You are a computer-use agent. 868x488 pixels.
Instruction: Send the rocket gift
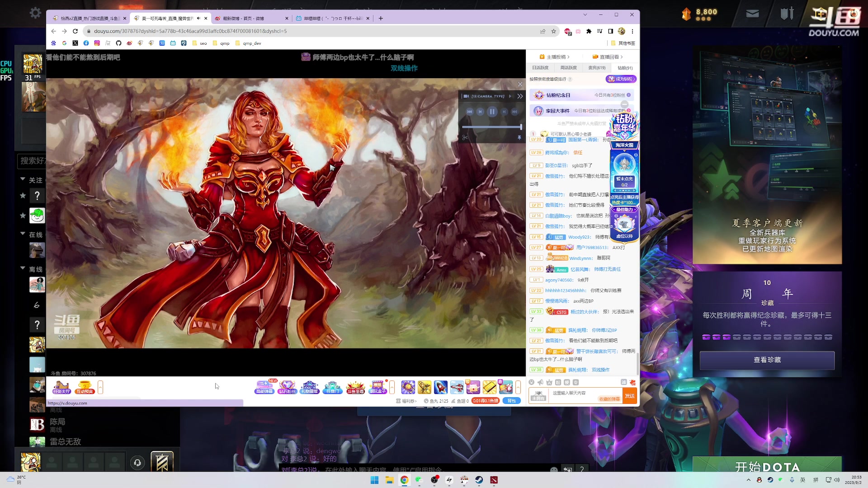(440, 387)
